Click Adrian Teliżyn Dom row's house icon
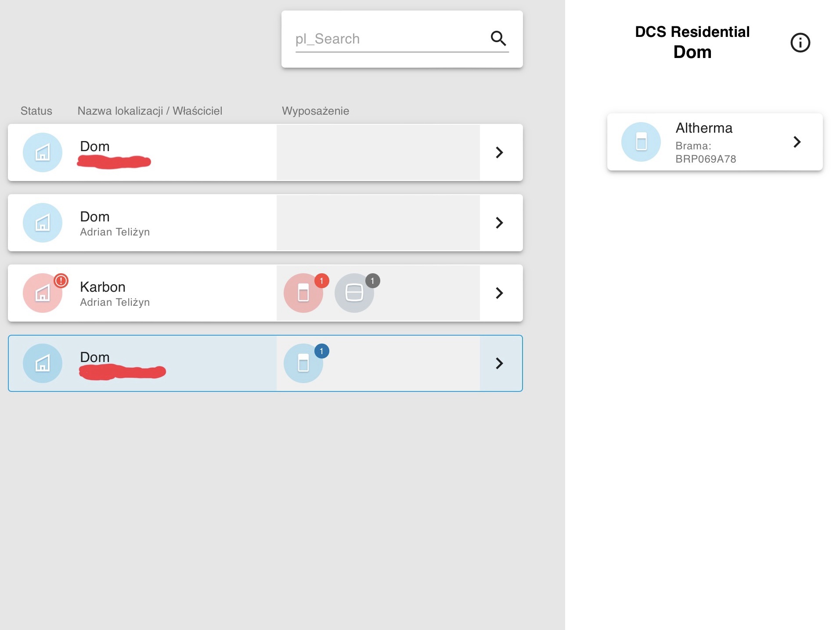 pos(43,223)
